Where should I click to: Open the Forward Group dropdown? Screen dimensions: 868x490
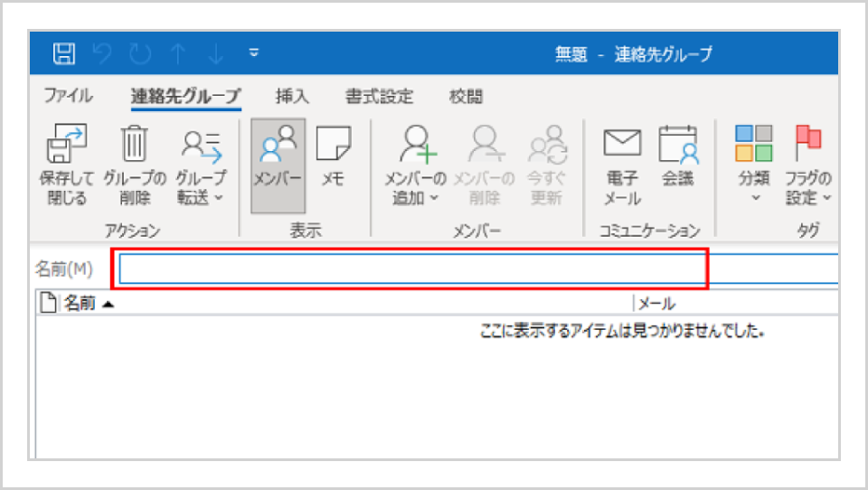[202, 187]
